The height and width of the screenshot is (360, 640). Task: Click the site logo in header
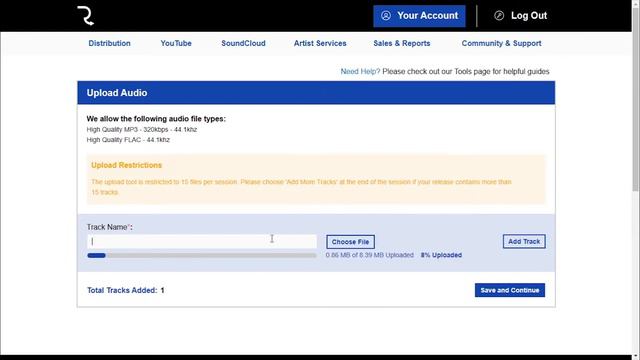point(86,16)
